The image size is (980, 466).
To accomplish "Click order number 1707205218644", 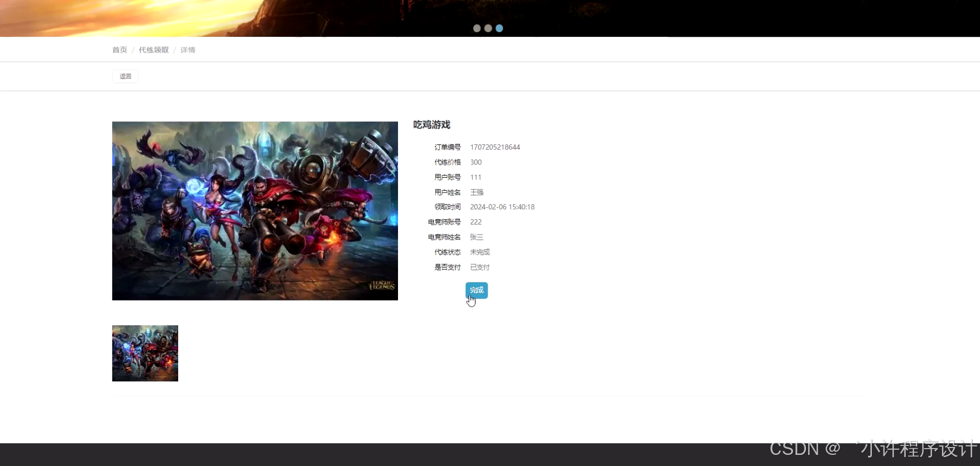I will pos(495,147).
